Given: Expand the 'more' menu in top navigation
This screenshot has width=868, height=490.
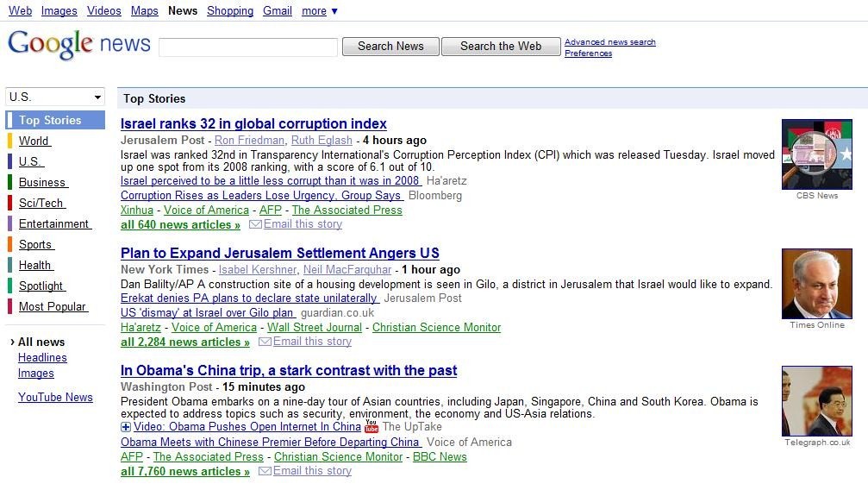Looking at the screenshot, I should tap(320, 10).
